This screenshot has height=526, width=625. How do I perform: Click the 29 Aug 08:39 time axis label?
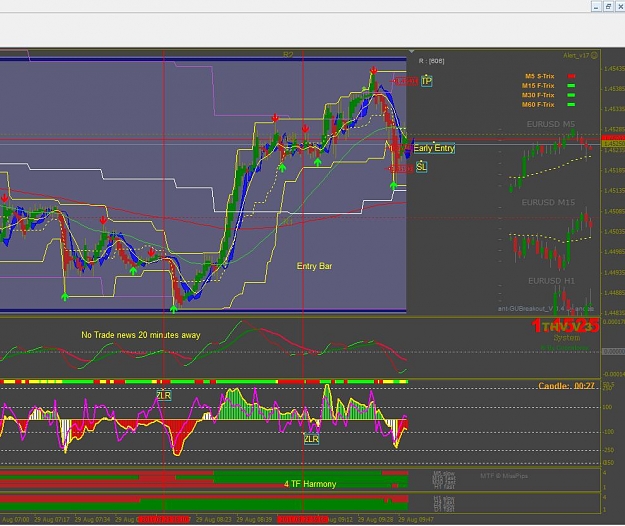click(x=254, y=520)
